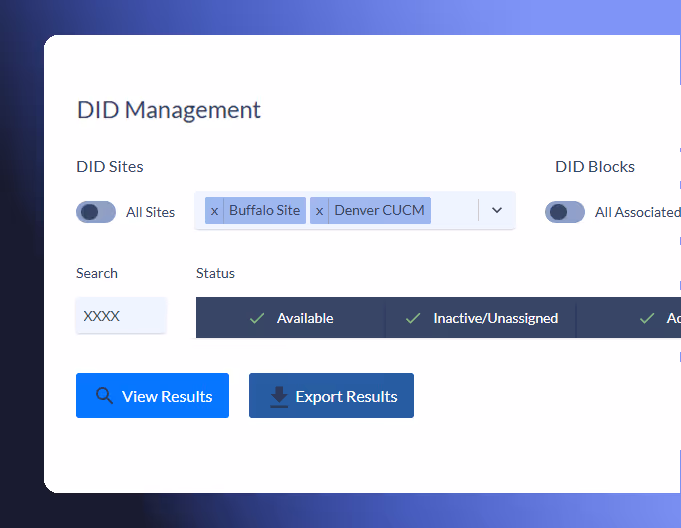The width and height of the screenshot is (681, 528).
Task: Click the DID Blocks label
Action: (x=595, y=167)
